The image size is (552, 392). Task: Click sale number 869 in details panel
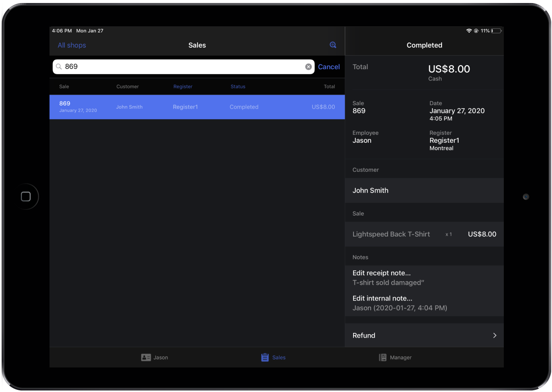(359, 111)
